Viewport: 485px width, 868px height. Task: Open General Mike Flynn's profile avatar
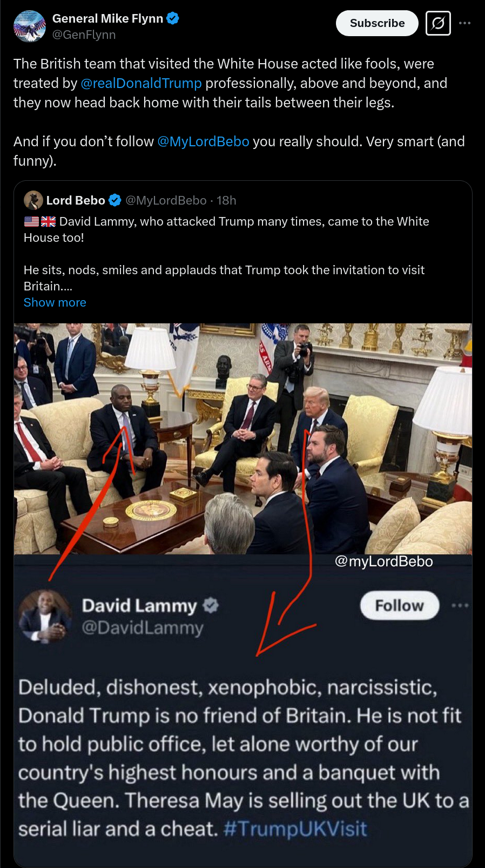tap(29, 26)
